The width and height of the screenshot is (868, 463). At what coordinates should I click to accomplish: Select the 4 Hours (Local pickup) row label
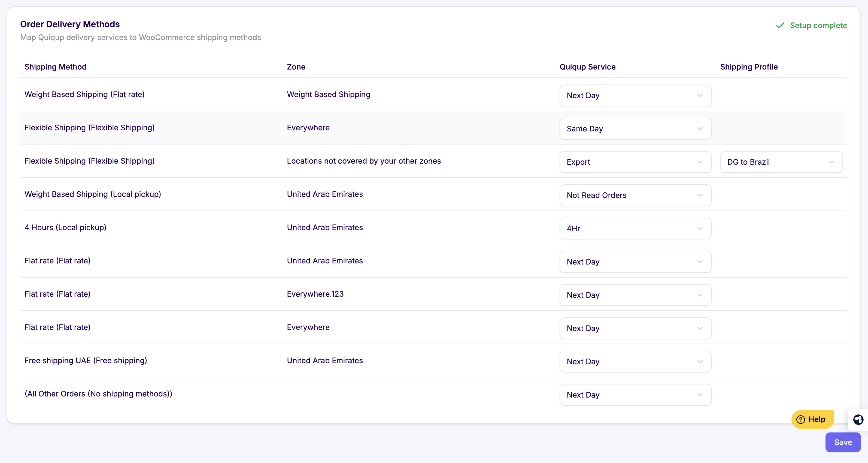(x=65, y=228)
